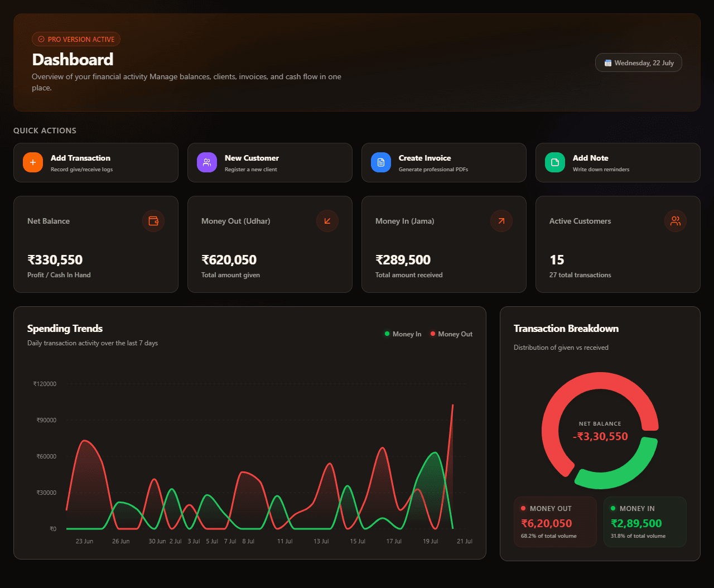The image size is (714, 588).
Task: Click the orange plus Add Transaction icon
Action: (x=33, y=162)
